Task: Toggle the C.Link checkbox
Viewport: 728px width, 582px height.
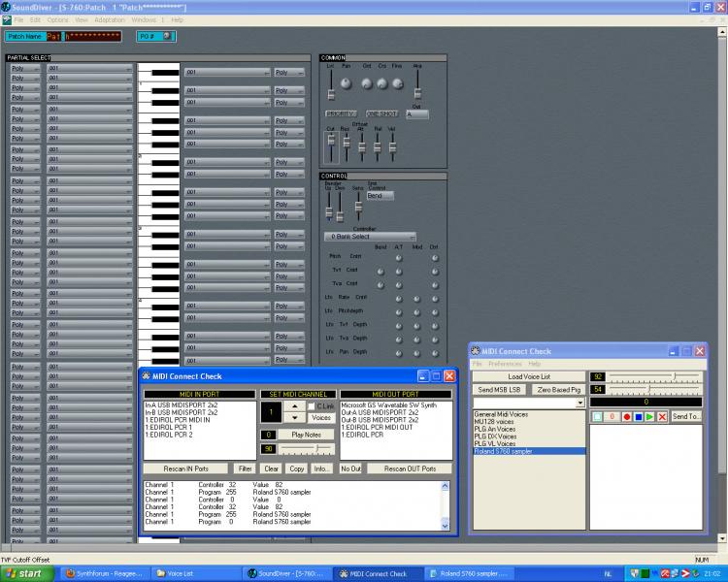Action: (311, 406)
